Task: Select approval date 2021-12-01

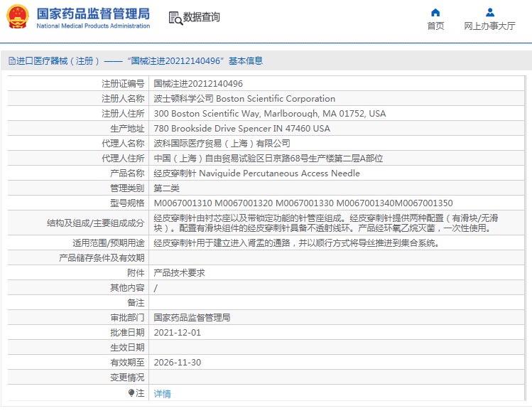Action: click(178, 333)
